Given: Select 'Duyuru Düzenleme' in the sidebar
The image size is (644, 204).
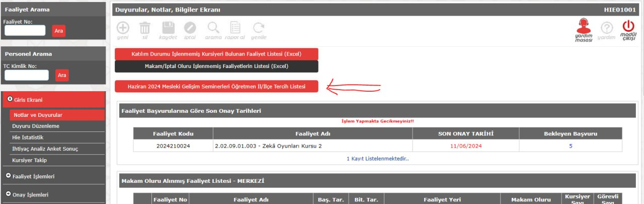Looking at the screenshot, I should [36, 126].
